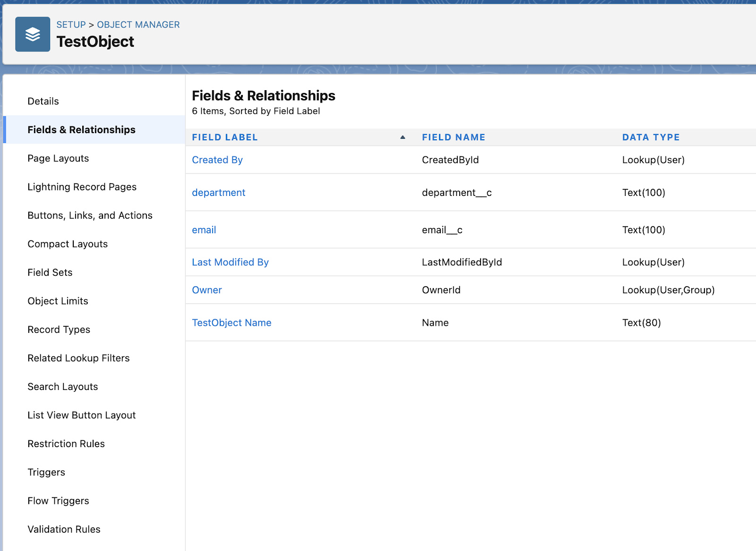The height and width of the screenshot is (551, 756).
Task: Open the OBJECT MANAGER breadcrumb link
Action: (x=137, y=25)
